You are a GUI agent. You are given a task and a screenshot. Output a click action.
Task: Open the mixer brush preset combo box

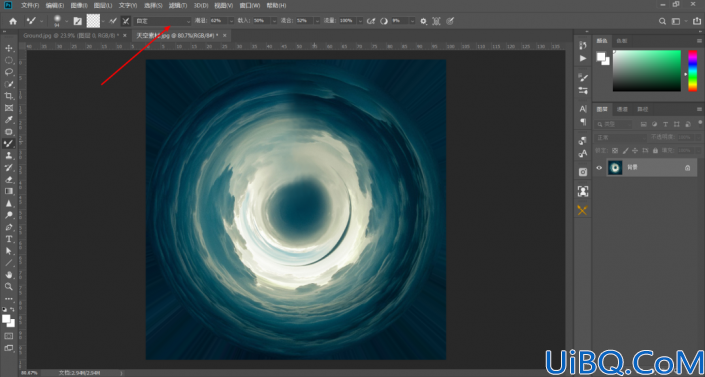click(163, 21)
